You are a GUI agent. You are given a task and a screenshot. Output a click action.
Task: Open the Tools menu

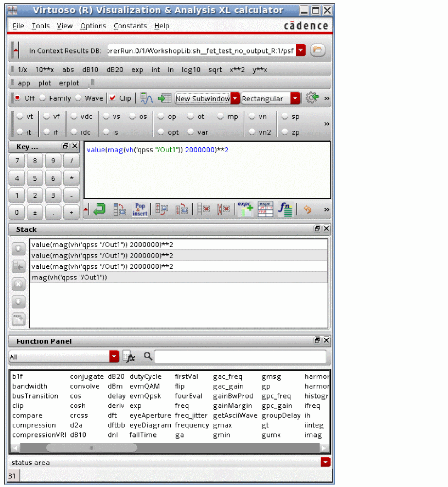[41, 26]
